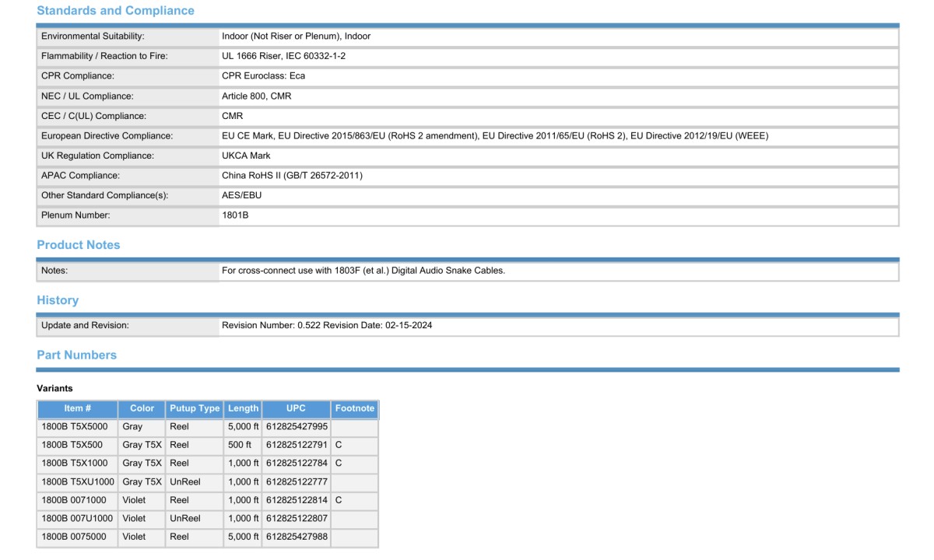Viewport: 934px width, 560px height.
Task: Click the 'AES/EBU' value
Action: tap(242, 195)
